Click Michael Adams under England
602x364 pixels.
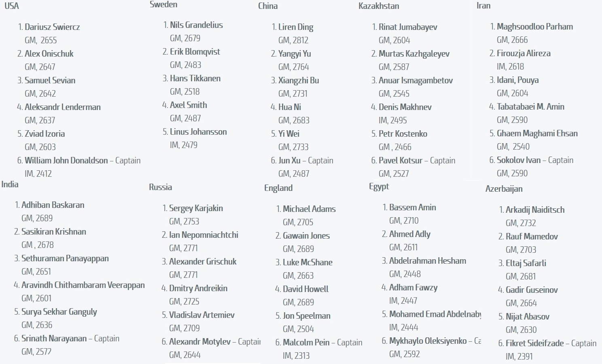click(309, 209)
